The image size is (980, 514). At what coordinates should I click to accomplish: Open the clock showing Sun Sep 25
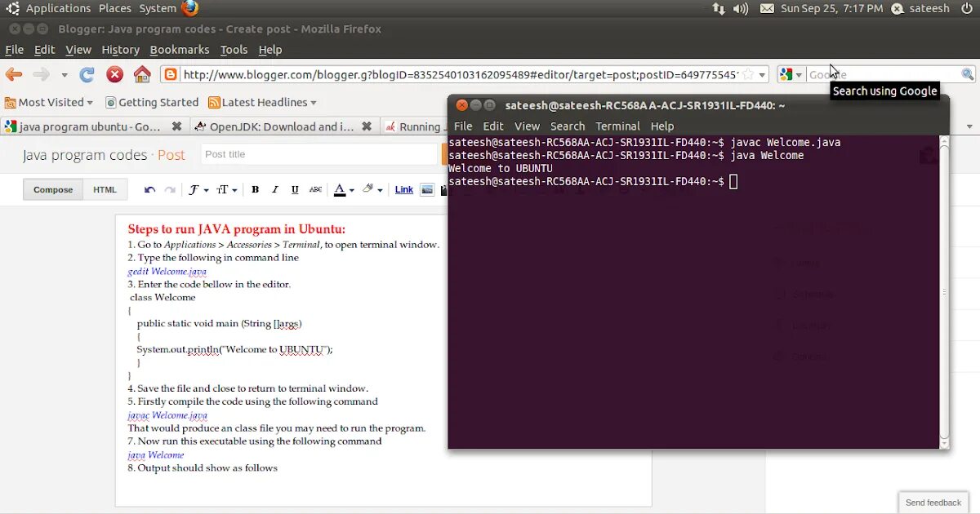click(x=831, y=8)
